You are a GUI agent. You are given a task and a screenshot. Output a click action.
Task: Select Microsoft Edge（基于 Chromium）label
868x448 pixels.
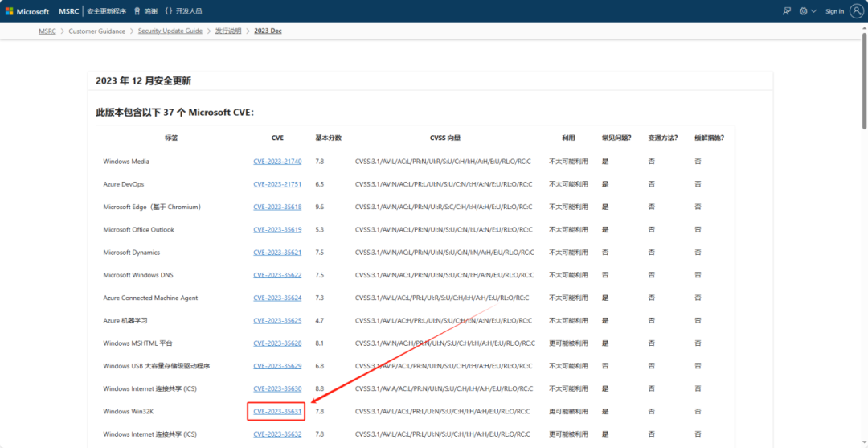[x=152, y=207]
